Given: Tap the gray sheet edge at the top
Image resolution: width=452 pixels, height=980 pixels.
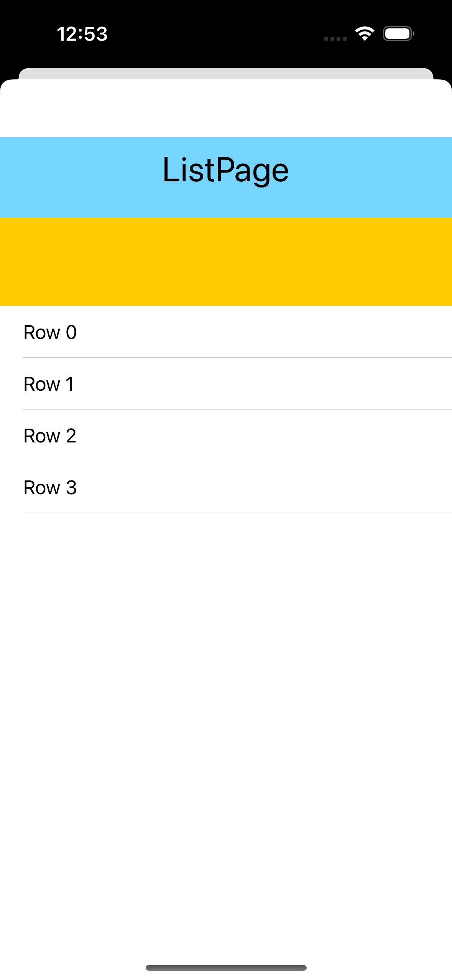Looking at the screenshot, I should pos(226,73).
